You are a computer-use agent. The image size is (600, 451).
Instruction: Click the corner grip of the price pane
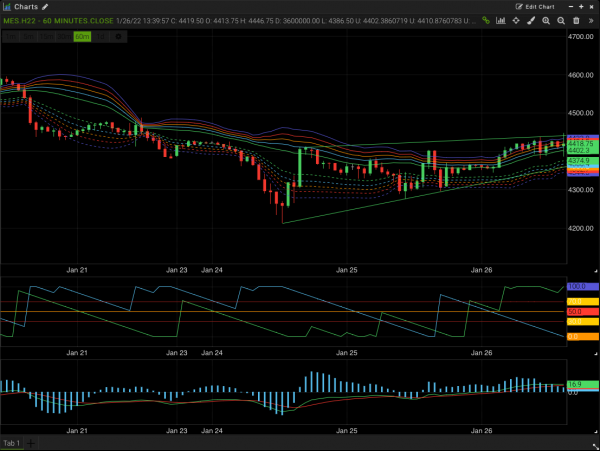coord(595,271)
